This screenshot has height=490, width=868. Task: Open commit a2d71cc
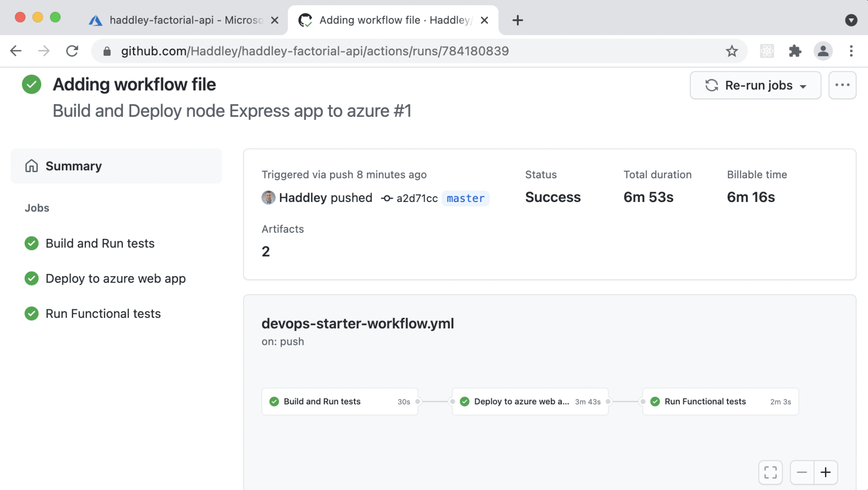(x=417, y=198)
